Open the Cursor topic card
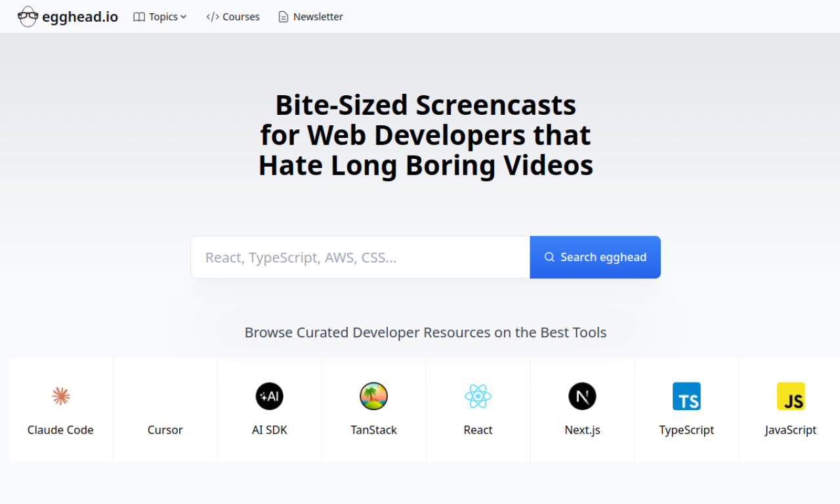 165,410
